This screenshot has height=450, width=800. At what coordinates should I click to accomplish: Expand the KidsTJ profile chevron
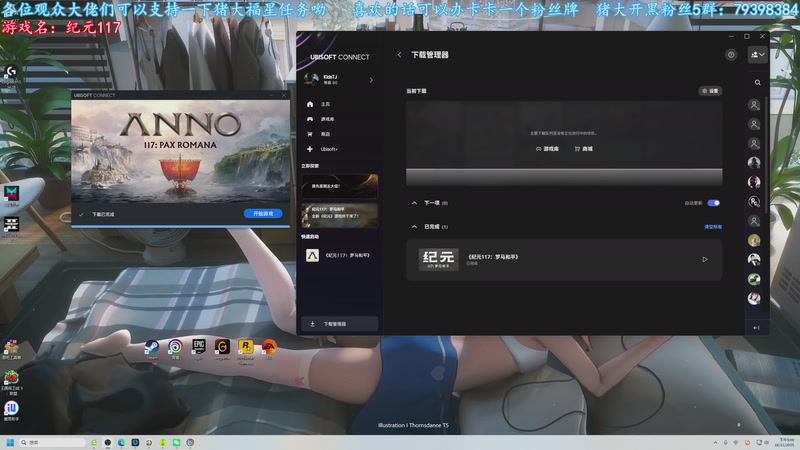[371, 80]
